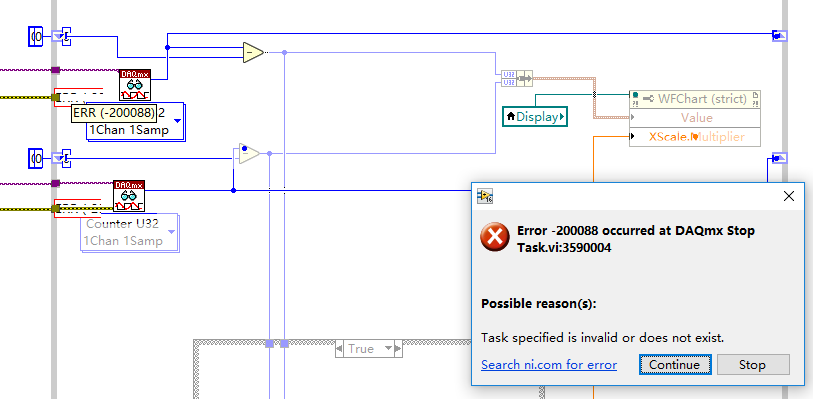Click the lower right shift register

(x=779, y=158)
